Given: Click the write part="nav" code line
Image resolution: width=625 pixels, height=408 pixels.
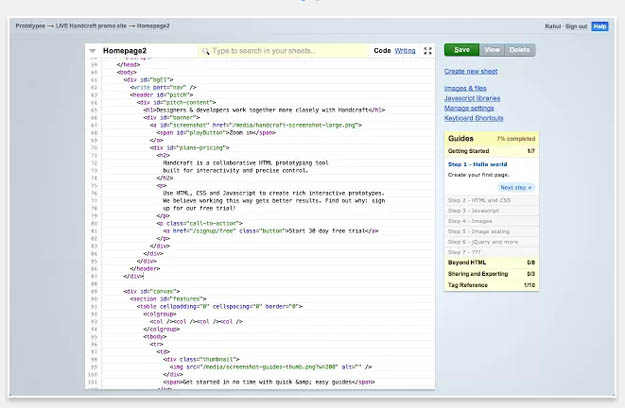Looking at the screenshot, I should point(163,87).
